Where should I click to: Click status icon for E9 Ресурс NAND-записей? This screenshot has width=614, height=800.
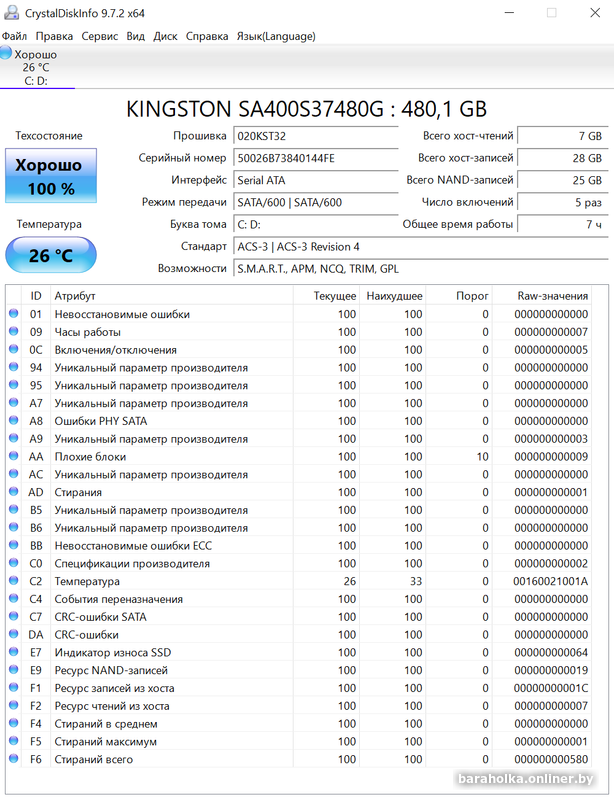(x=14, y=670)
